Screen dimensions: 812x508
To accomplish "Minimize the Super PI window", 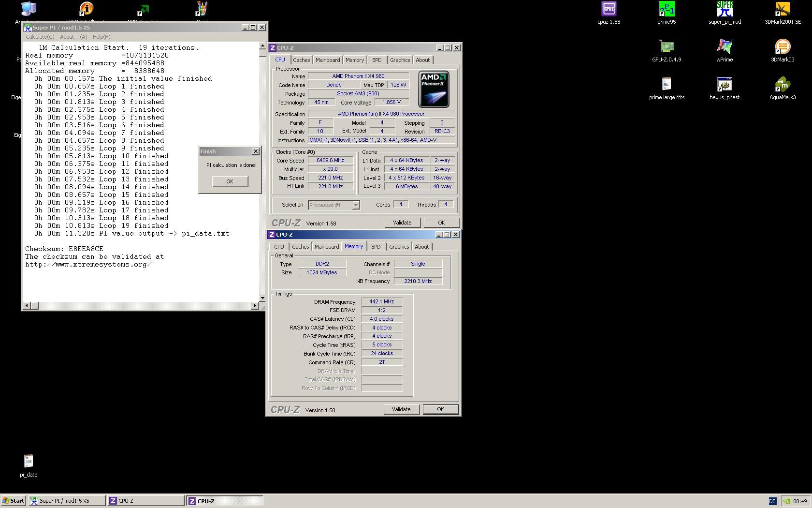I will [245, 28].
